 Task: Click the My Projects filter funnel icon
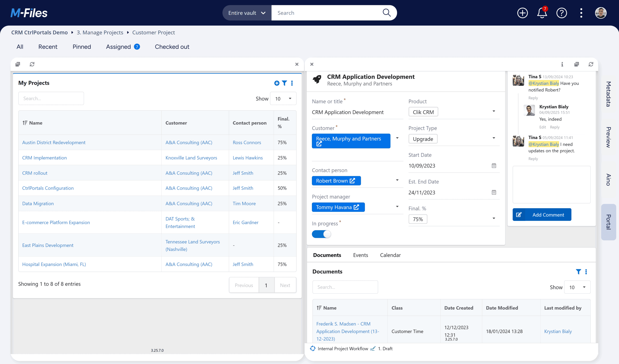[284, 83]
